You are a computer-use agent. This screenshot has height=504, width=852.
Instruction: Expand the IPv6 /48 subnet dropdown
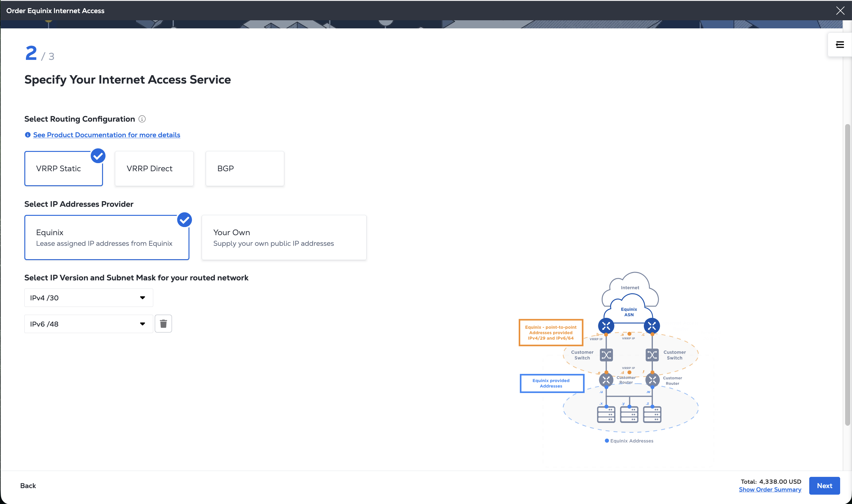pyautogui.click(x=88, y=324)
